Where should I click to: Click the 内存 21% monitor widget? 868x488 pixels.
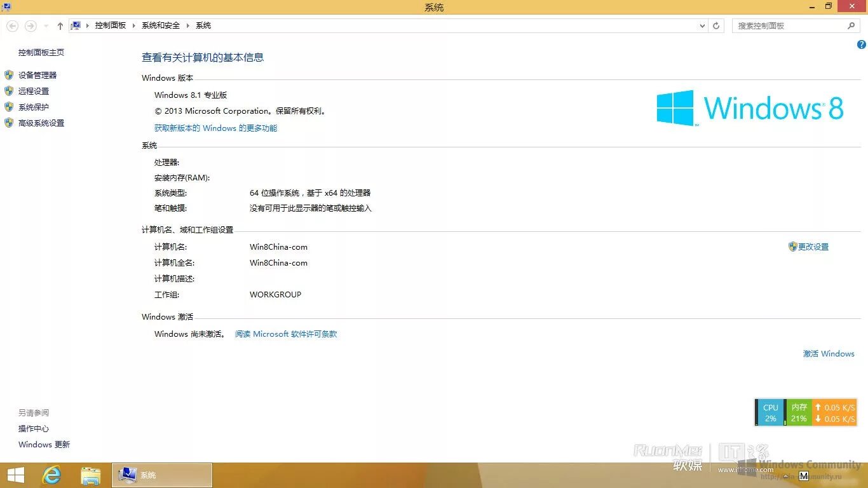pos(798,413)
